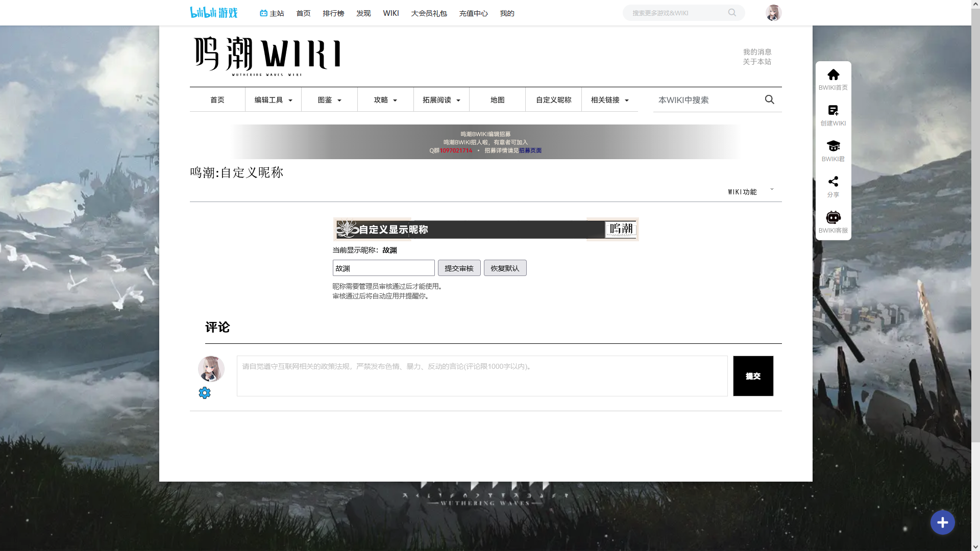Click the top search magnifier icon
The image size is (980, 551).
tap(732, 13)
